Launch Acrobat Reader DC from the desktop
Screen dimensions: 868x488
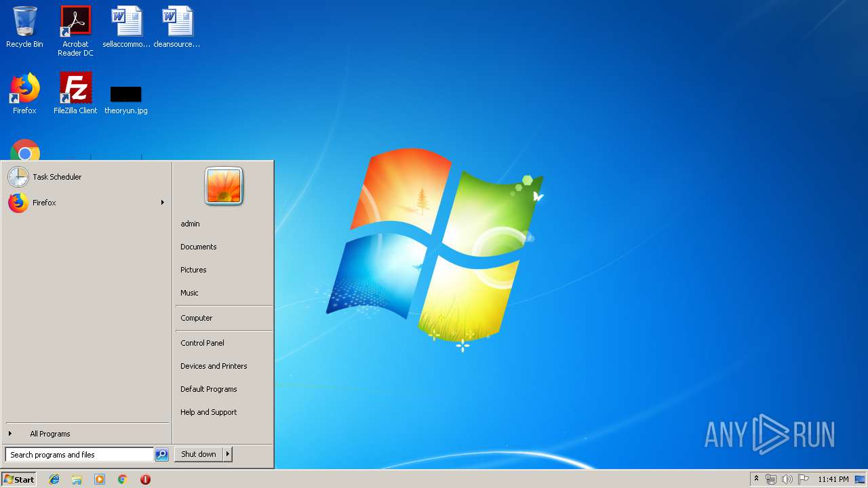point(75,31)
